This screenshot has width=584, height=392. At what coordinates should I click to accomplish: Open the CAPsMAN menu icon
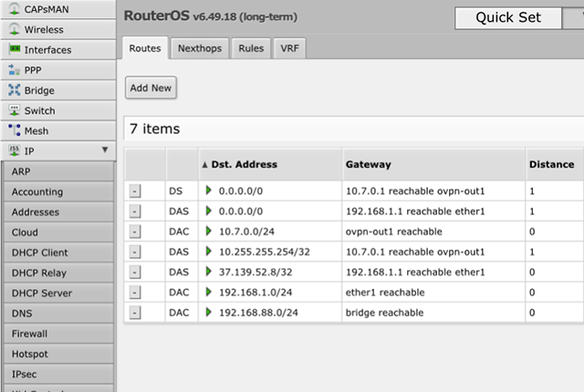15,8
